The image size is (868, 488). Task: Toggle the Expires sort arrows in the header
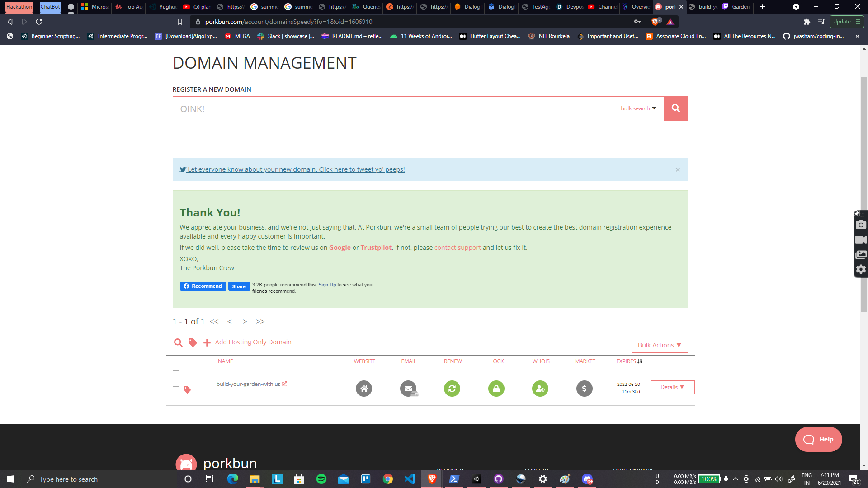coord(640,361)
